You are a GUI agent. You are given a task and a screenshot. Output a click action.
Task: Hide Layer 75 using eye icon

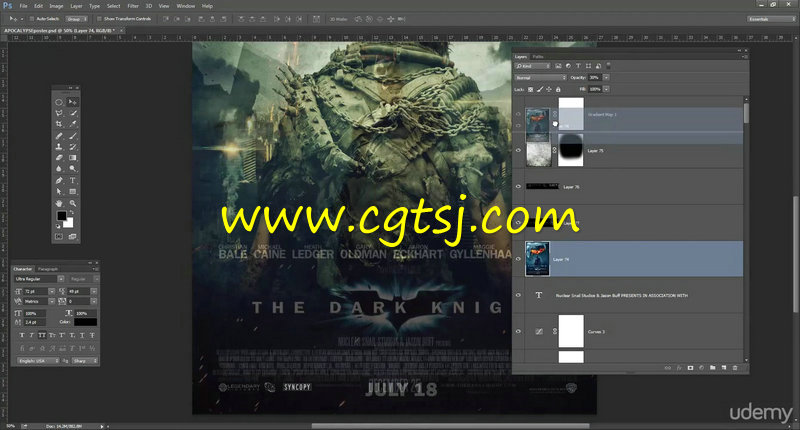coord(518,150)
